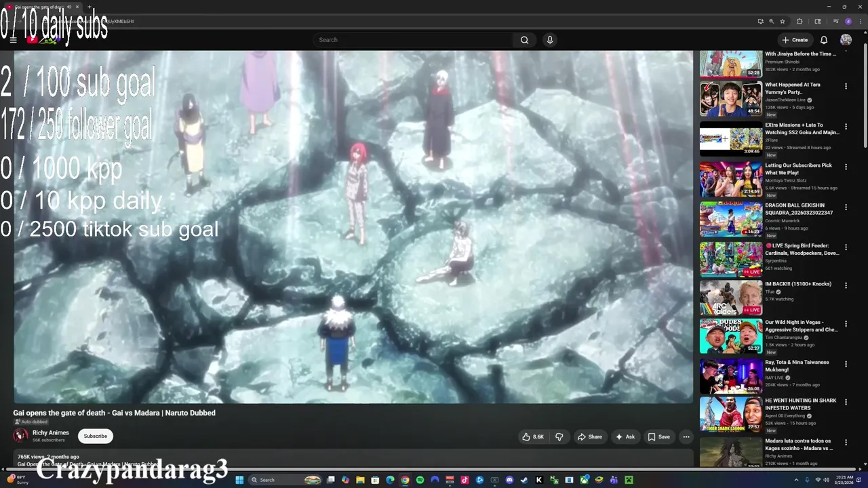Open options for LIVE Spring Bird Feeder video

point(846,246)
